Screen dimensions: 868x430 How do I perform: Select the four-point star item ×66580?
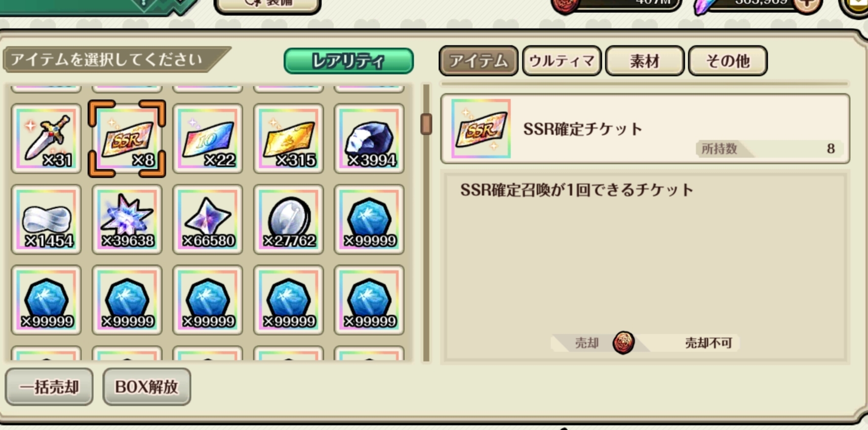pyautogui.click(x=208, y=220)
